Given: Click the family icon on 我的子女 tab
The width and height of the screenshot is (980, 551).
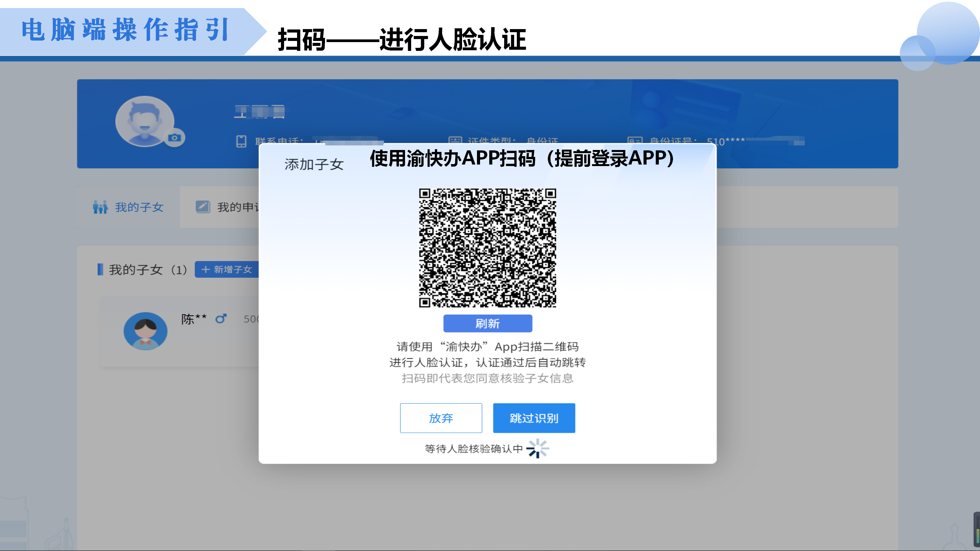Looking at the screenshot, I should tap(100, 207).
